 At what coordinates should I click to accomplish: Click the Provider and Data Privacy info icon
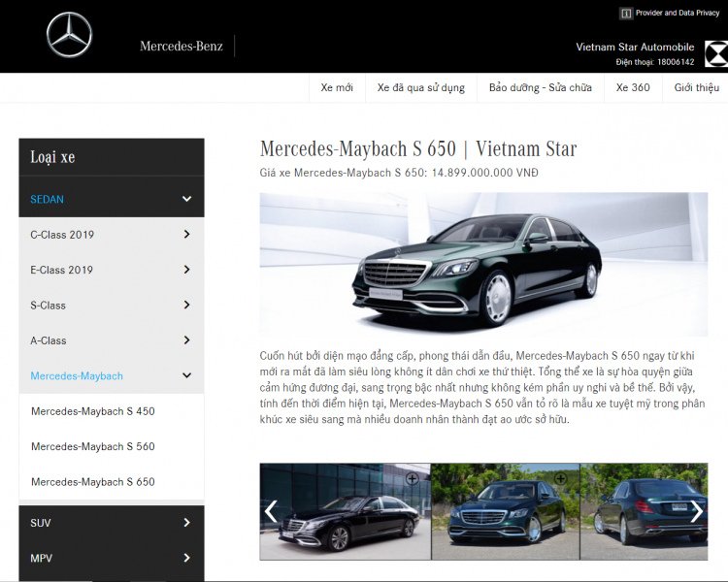pyautogui.click(x=625, y=14)
